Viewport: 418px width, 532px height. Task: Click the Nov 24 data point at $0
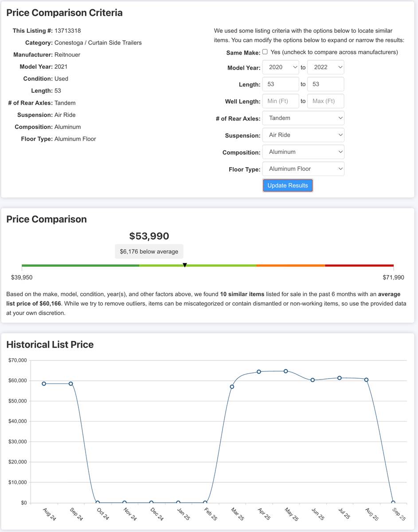pos(125,503)
